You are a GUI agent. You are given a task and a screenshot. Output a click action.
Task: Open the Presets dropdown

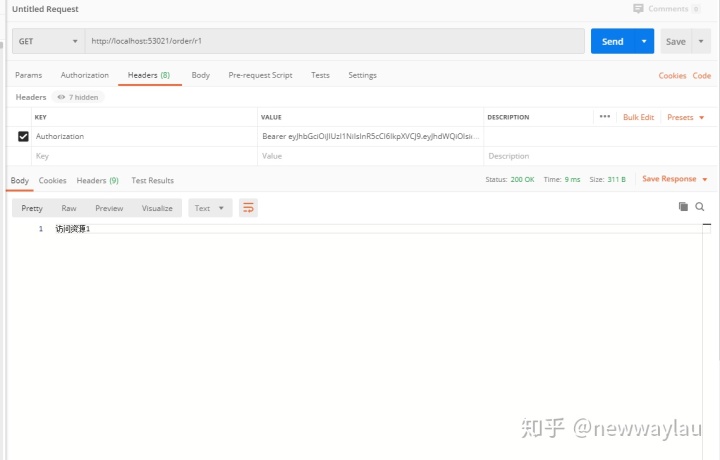tap(686, 118)
